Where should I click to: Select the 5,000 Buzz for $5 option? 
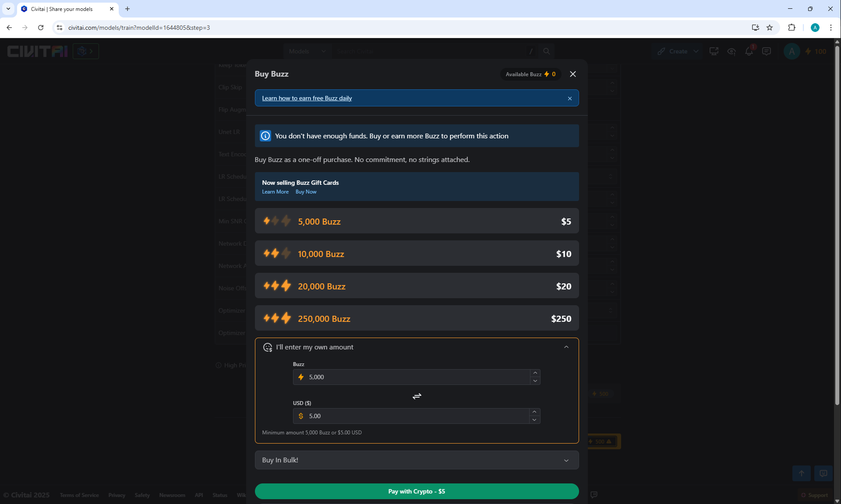tap(416, 221)
